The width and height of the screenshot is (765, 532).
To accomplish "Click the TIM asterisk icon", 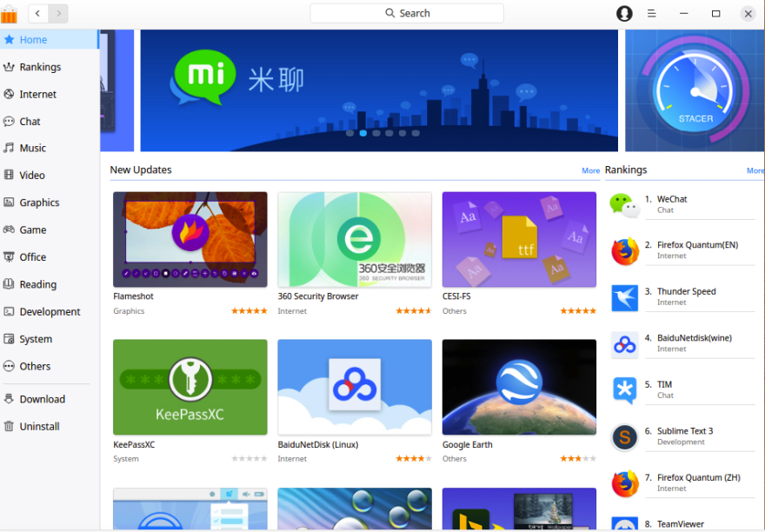I will [x=624, y=390].
